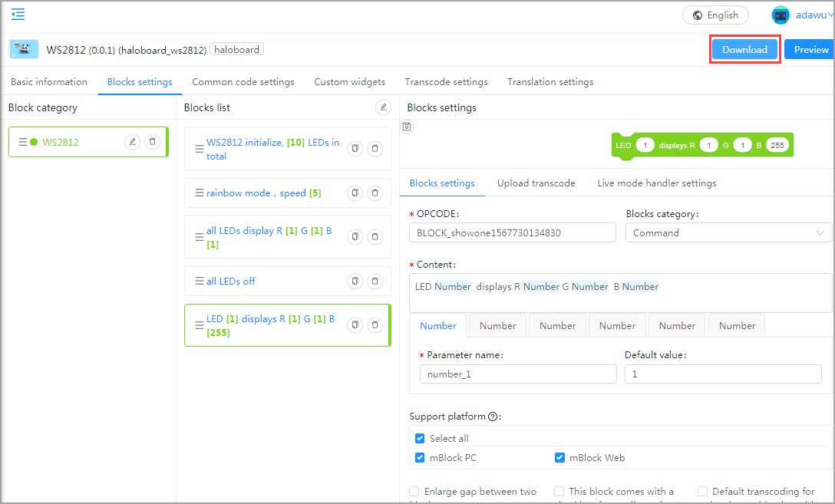Click the edit icon for WS2812 category

coord(133,142)
